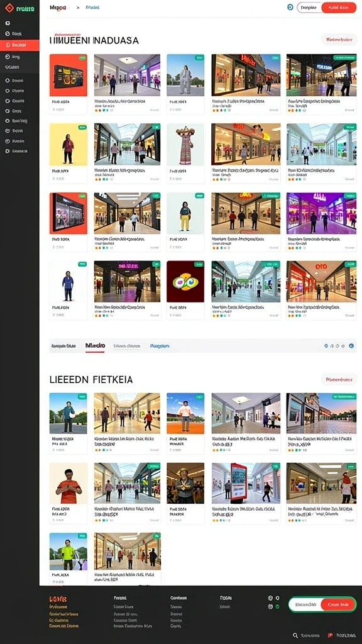Click the large blue dot ending the pagination dots
The image size is (362, 644).
[351, 346]
